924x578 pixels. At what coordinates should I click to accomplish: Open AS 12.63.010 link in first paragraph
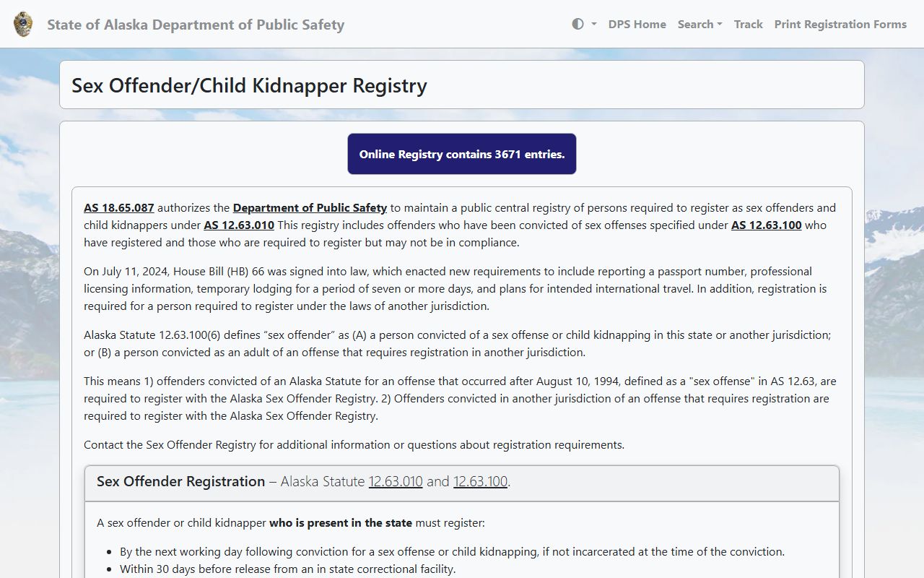pos(239,225)
